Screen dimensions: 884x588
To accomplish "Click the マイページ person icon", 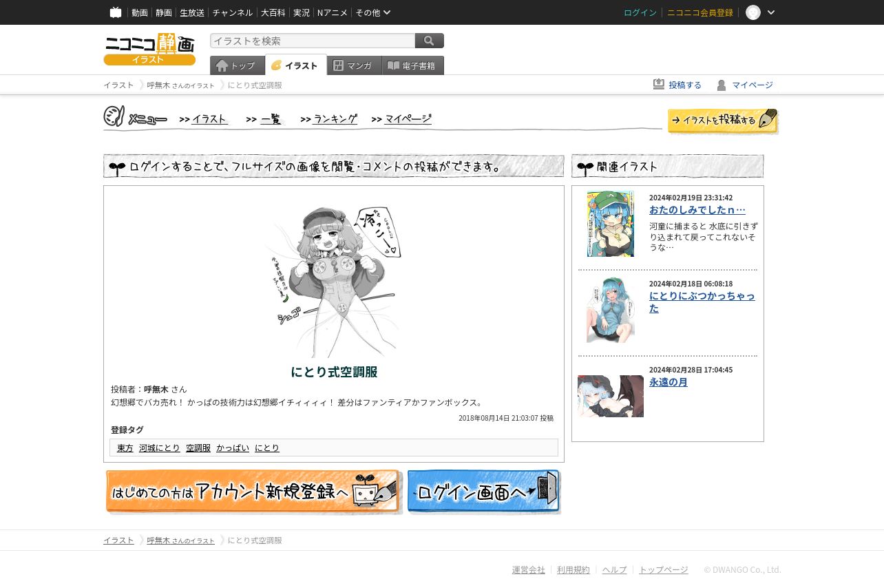I will click(x=722, y=85).
